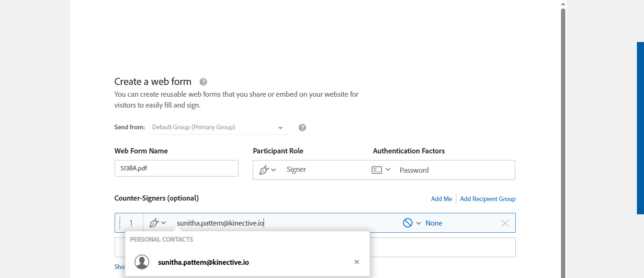Viewport: 644px width, 278px height.
Task: Select sunitha.pattem@kinective.io from Personal Contacts
Action: coord(203,262)
